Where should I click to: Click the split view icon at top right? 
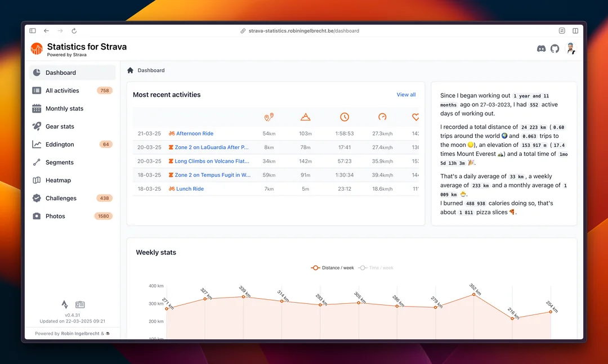[x=575, y=30]
